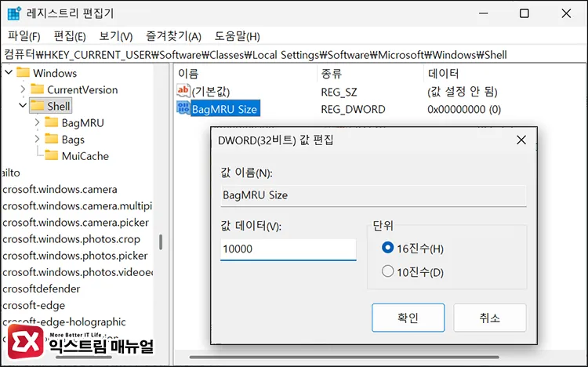Click the horizontal scrollbar of the values pane
The width and height of the screenshot is (588, 367).
click(x=344, y=357)
